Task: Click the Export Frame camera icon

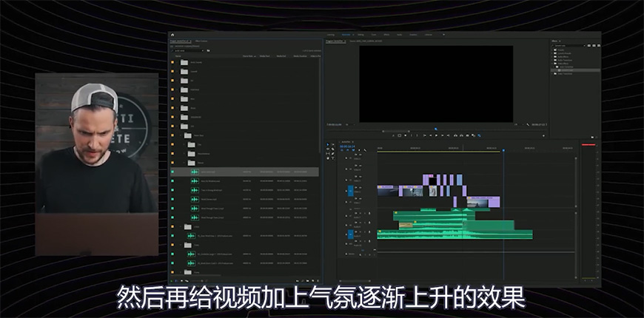Action: pos(467,135)
